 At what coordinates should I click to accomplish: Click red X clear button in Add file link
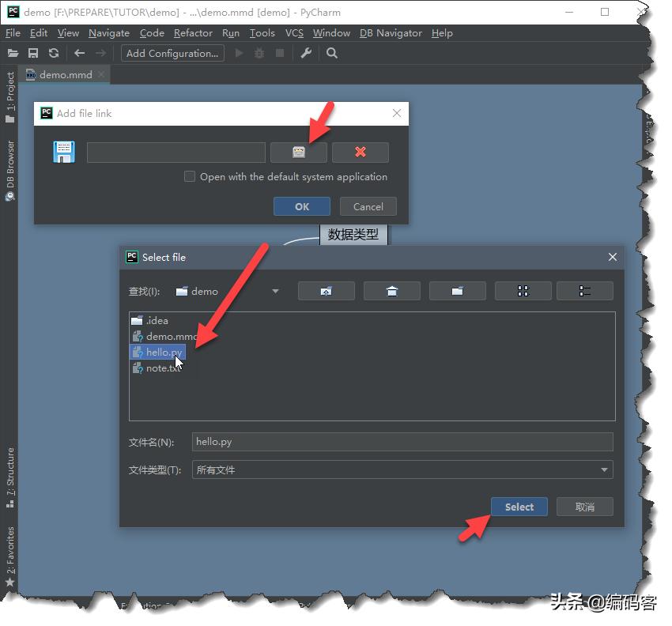pyautogui.click(x=361, y=152)
